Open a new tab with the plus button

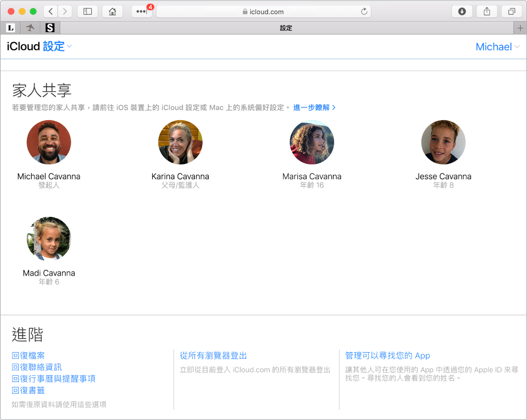(x=521, y=28)
